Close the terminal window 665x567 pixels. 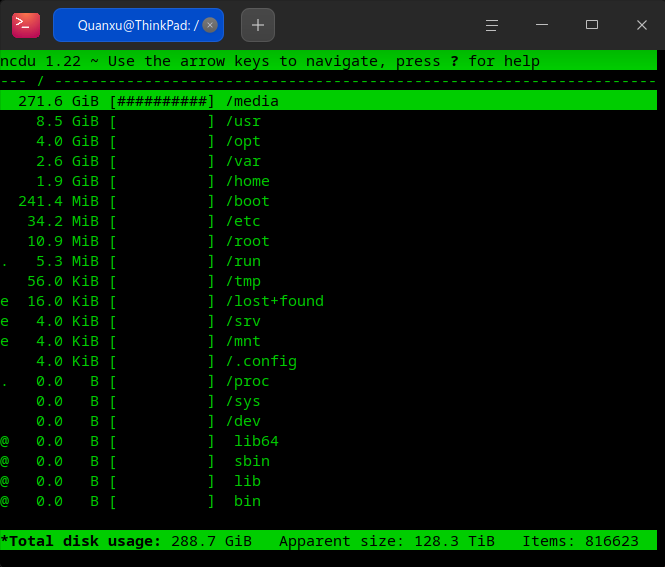(x=642, y=25)
